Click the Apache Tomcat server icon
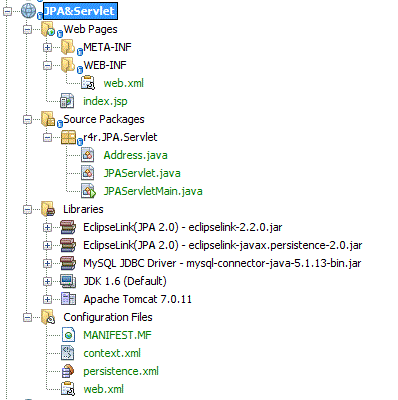The image size is (398, 400). pyautogui.click(x=68, y=299)
